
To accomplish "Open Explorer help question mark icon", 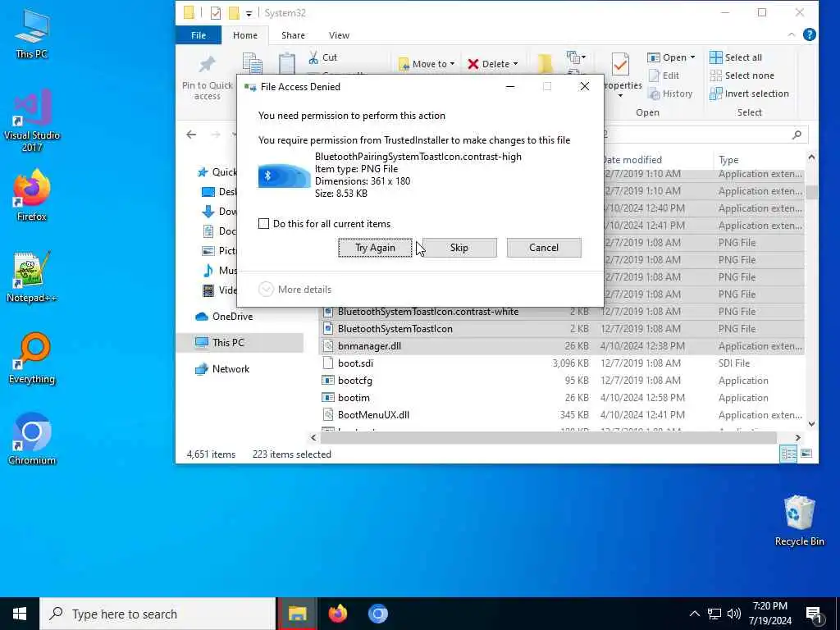I will coord(809,34).
